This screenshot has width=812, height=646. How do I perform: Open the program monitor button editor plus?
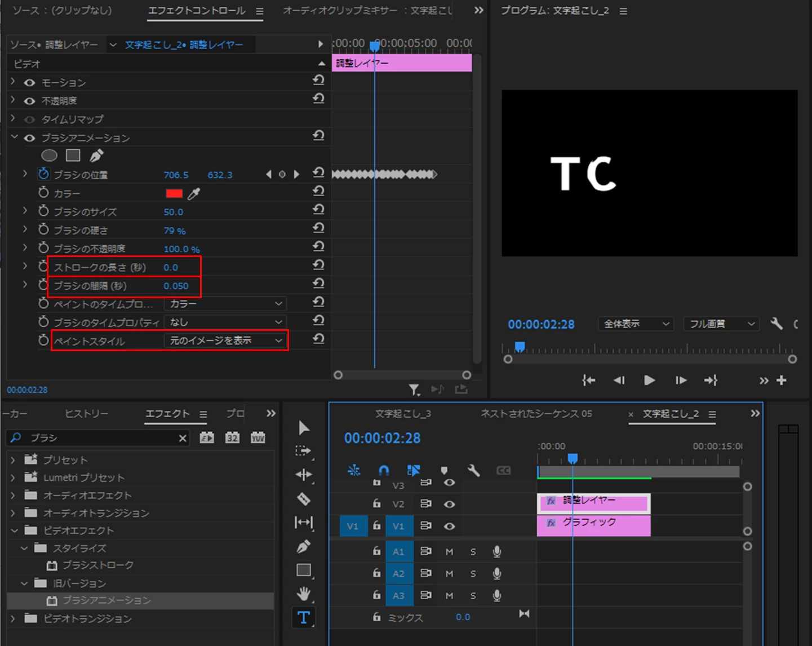click(782, 380)
